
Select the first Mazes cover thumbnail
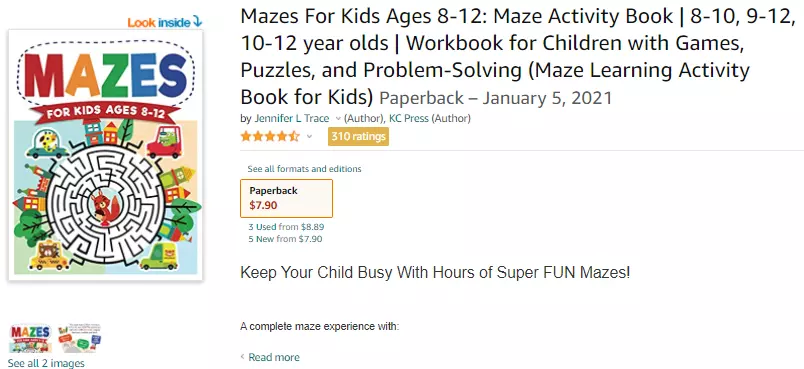pos(31,338)
